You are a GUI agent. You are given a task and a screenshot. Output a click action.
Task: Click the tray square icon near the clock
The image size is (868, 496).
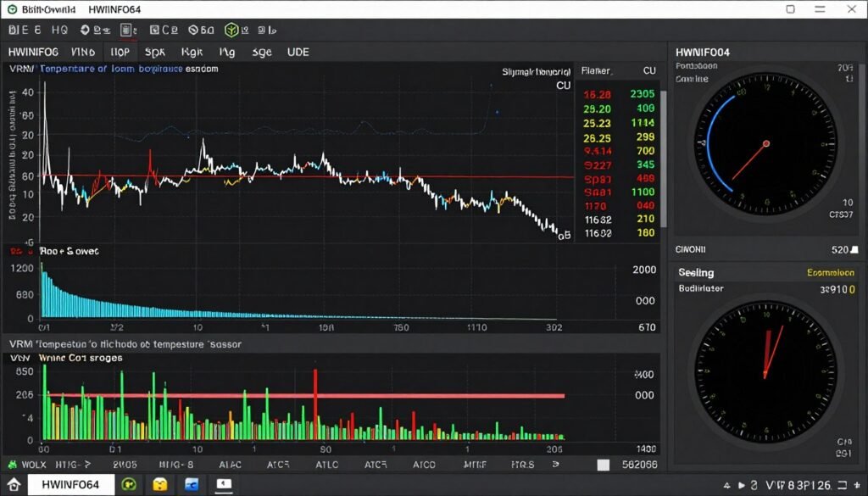(x=842, y=486)
